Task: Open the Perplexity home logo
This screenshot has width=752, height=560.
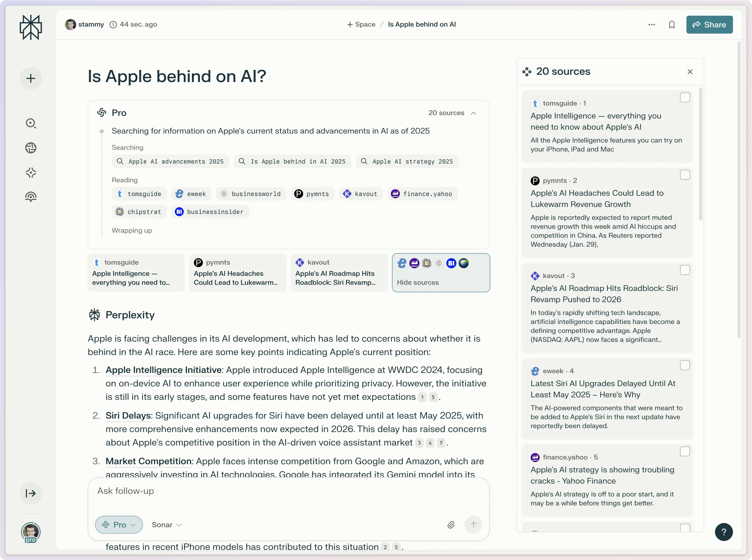Action: click(31, 27)
